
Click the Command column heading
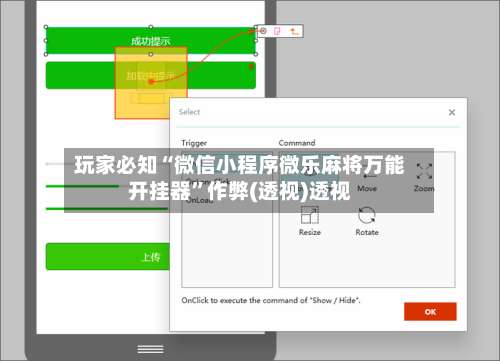[297, 143]
